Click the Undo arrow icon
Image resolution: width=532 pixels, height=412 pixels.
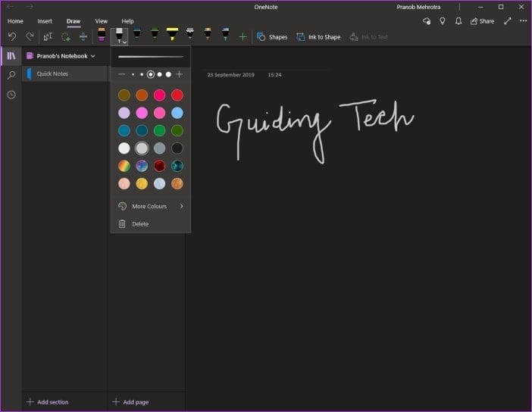(12, 36)
